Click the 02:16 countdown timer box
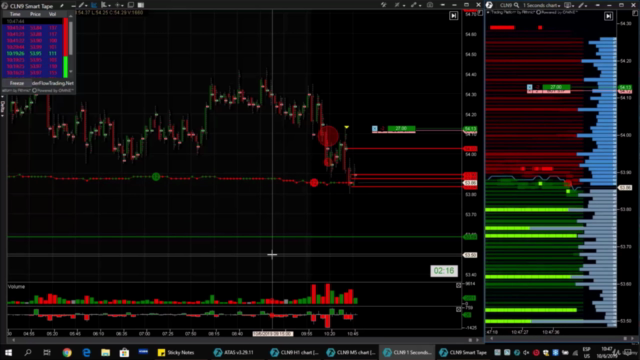The width and height of the screenshot is (640, 360). (444, 271)
